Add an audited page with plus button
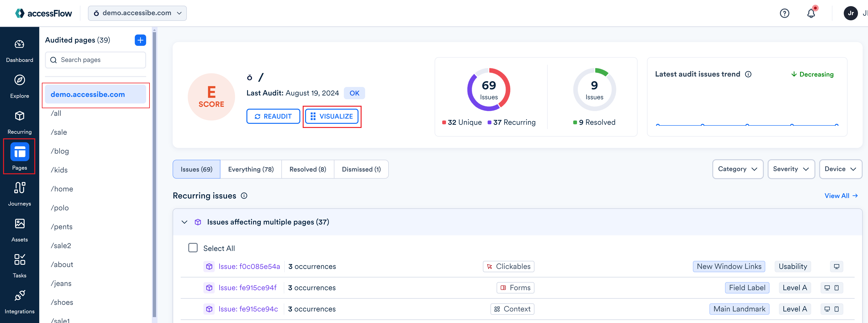The height and width of the screenshot is (323, 868). pos(140,40)
